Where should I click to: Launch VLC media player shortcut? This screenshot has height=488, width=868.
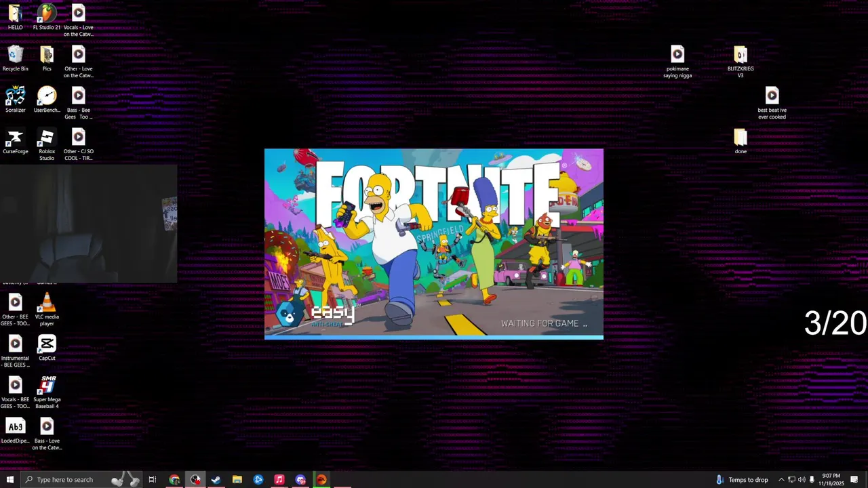coord(47,311)
